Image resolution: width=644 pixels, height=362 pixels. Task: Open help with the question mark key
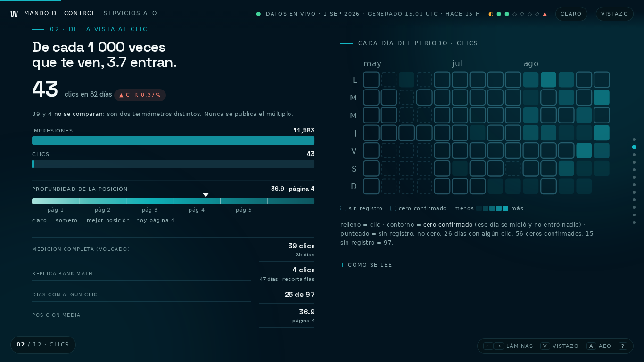click(x=623, y=346)
